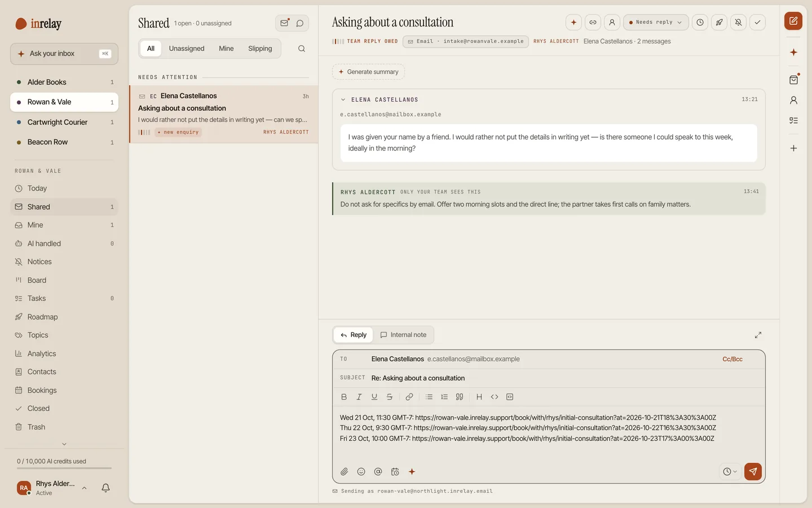The image size is (812, 508).
Task: Click the Email intake@rowanvale.example chip
Action: 466,41
